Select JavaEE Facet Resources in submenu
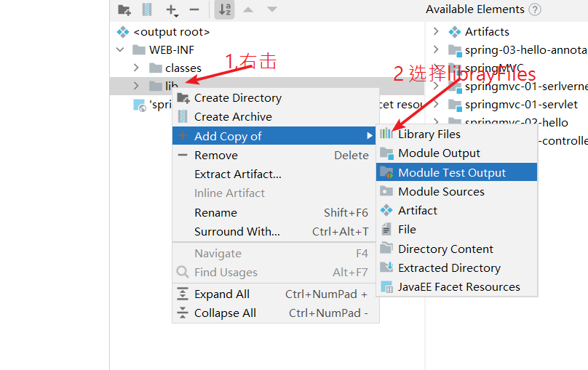The width and height of the screenshot is (588, 370). (457, 287)
